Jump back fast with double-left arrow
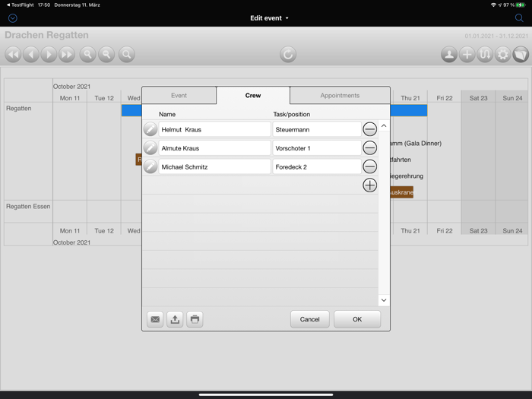This screenshot has height=399, width=532. pos(13,54)
